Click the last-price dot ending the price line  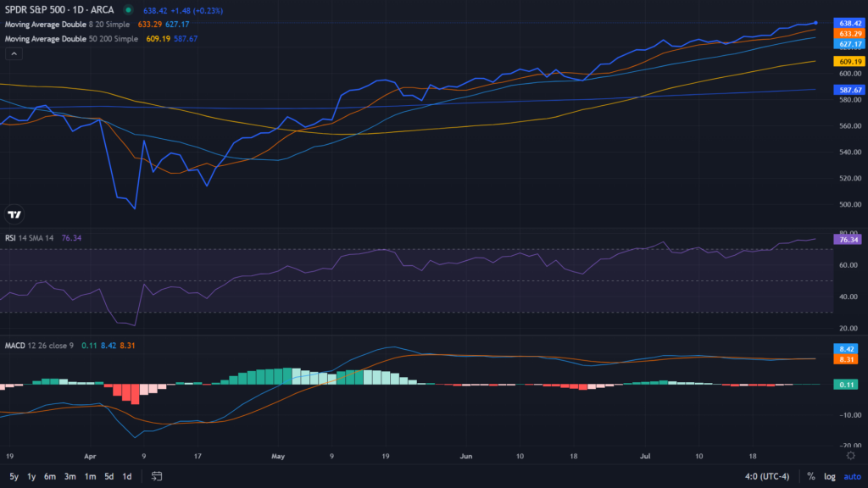pyautogui.click(x=815, y=23)
